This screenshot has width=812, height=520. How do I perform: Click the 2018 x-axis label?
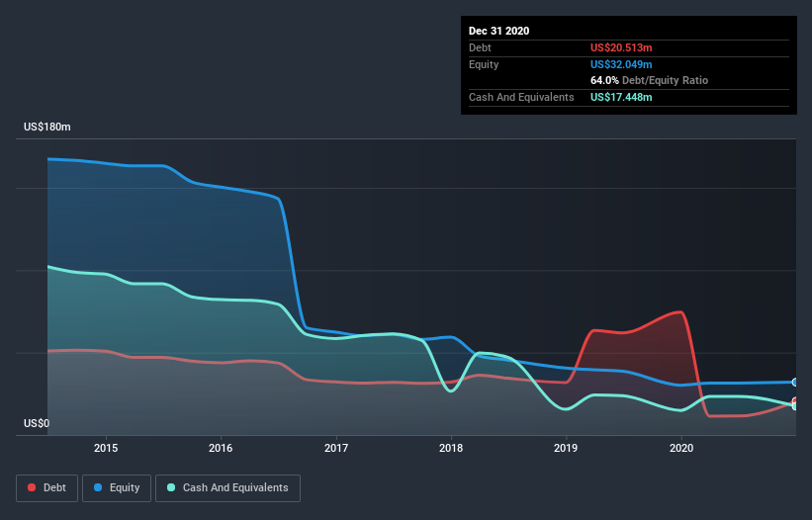(451, 448)
